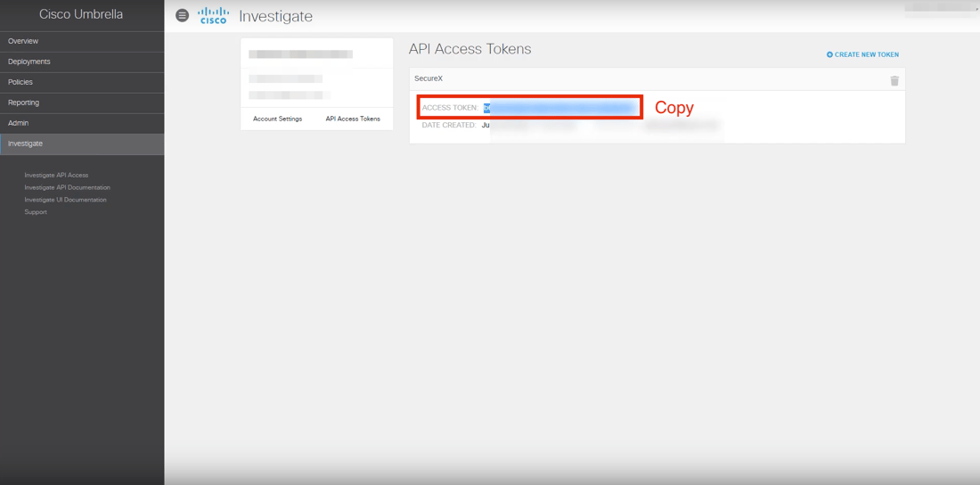Click the highlighted access token value
Viewport: 980px width, 485px height.
560,108
